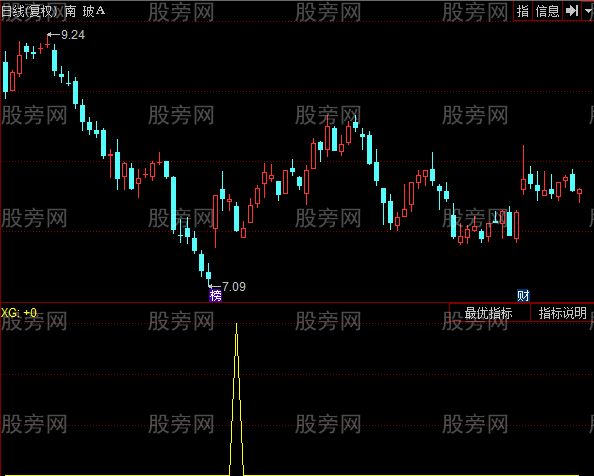
Task: Open the 最优指标 tab
Action: coord(489,313)
